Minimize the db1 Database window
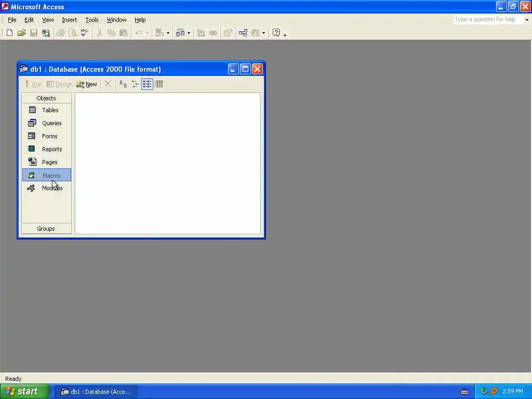The height and width of the screenshot is (399, 532). click(x=233, y=69)
